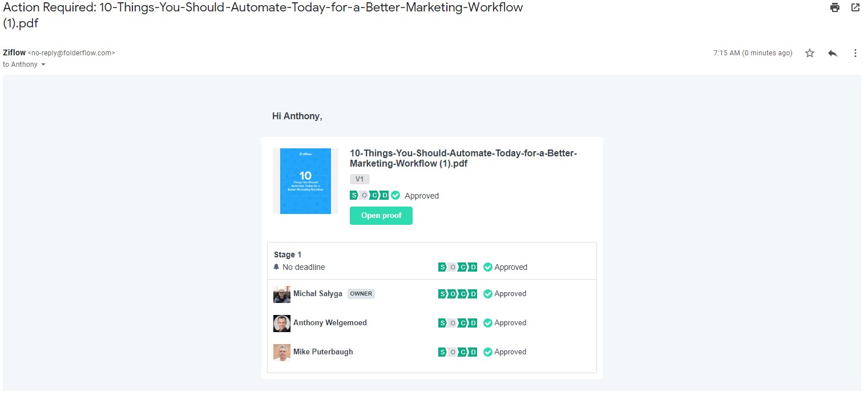This screenshot has width=868, height=396.
Task: Click Mike Puterbaugh's name in the reviewer list
Action: 323,352
